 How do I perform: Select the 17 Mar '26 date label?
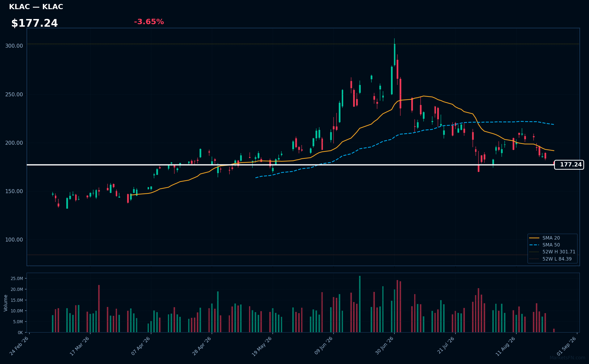point(79,346)
